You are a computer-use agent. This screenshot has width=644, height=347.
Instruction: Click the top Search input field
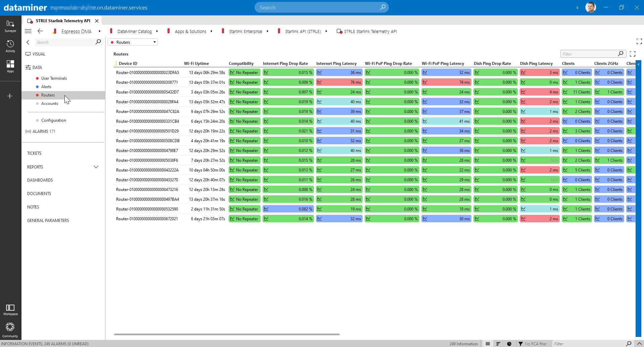(321, 7)
